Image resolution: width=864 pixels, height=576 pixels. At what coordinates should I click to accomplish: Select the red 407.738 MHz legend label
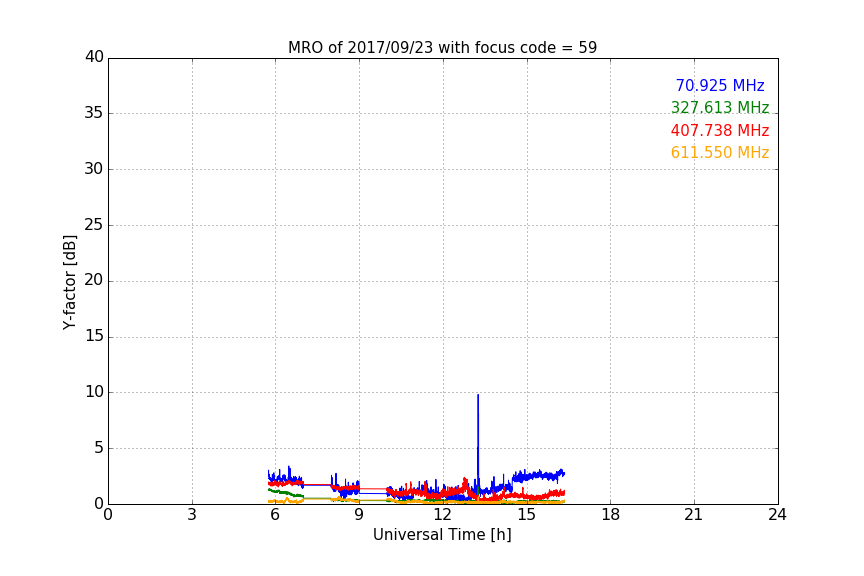coord(720,130)
